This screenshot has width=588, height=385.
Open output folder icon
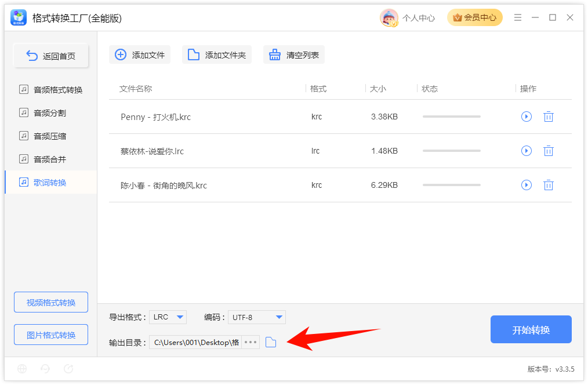click(x=271, y=342)
